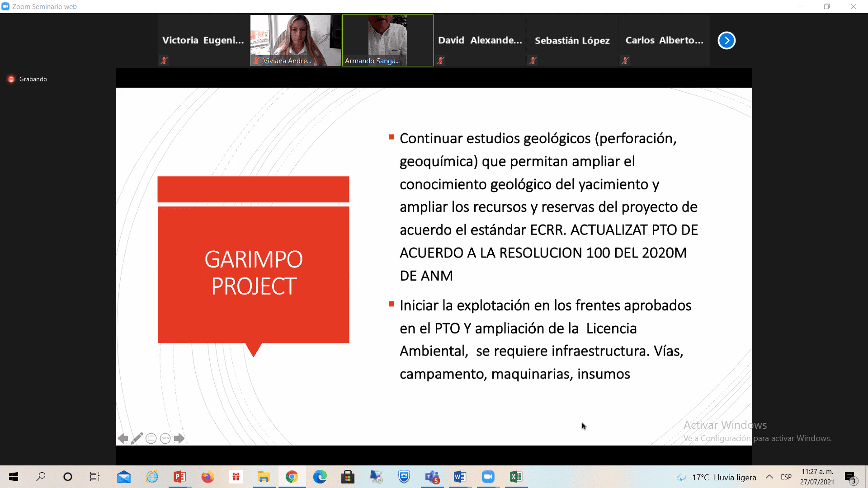Switch to Word in taskbar
Screen dimensions: 868x488
tap(460, 477)
